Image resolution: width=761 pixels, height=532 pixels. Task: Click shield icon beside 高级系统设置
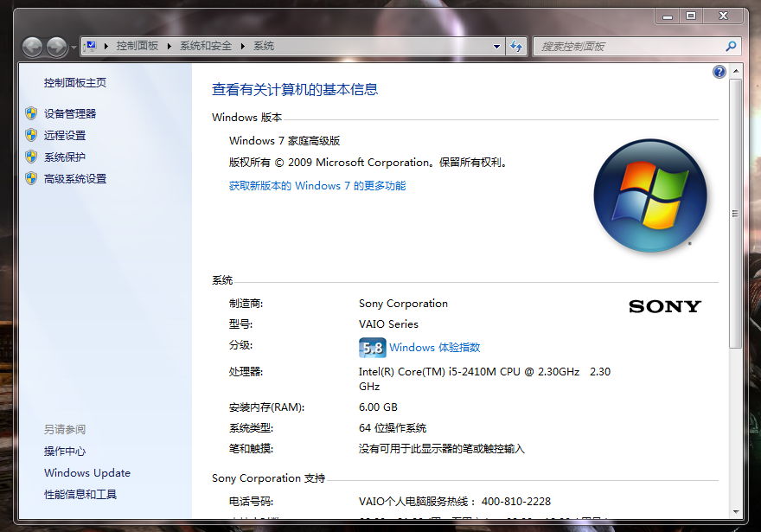(31, 178)
